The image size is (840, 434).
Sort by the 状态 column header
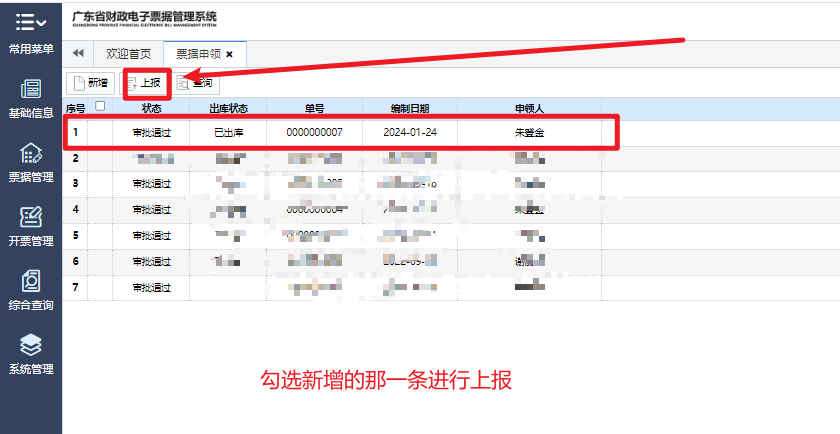point(151,107)
